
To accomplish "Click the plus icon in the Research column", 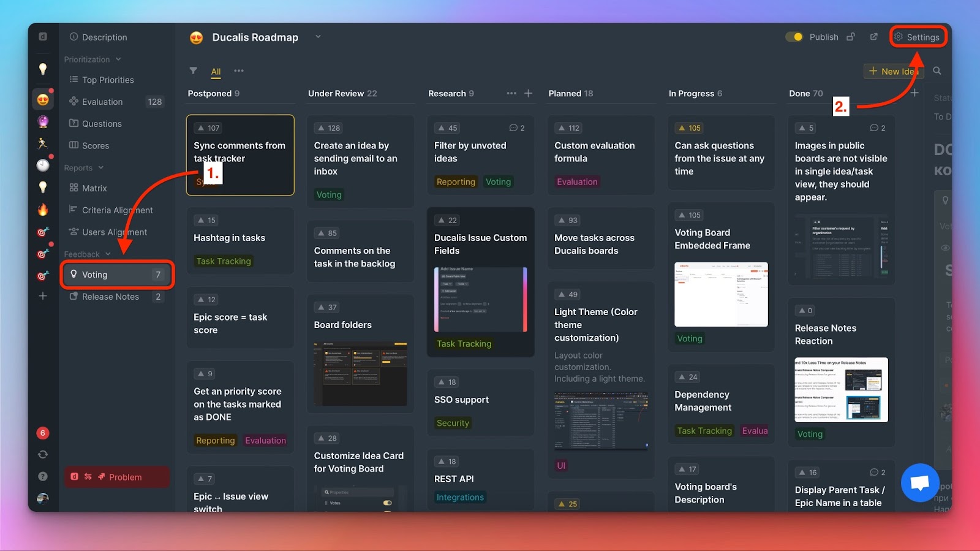I will [529, 93].
